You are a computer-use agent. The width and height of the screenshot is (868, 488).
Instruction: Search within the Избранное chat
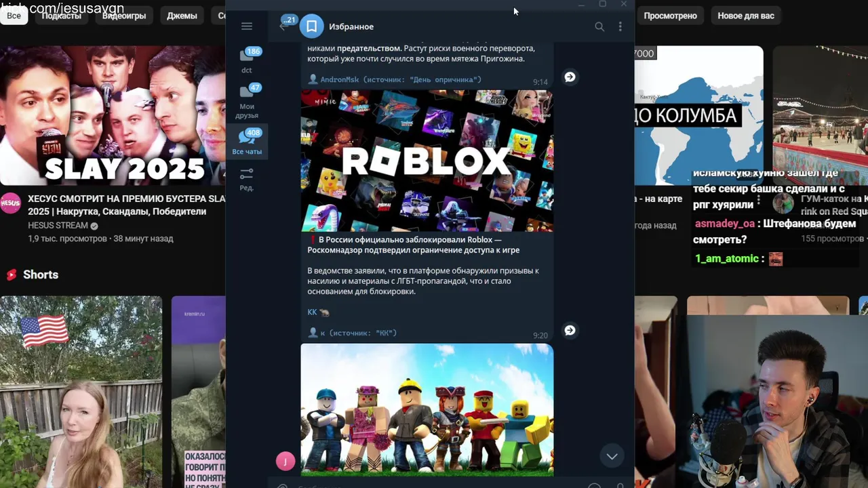coord(599,26)
